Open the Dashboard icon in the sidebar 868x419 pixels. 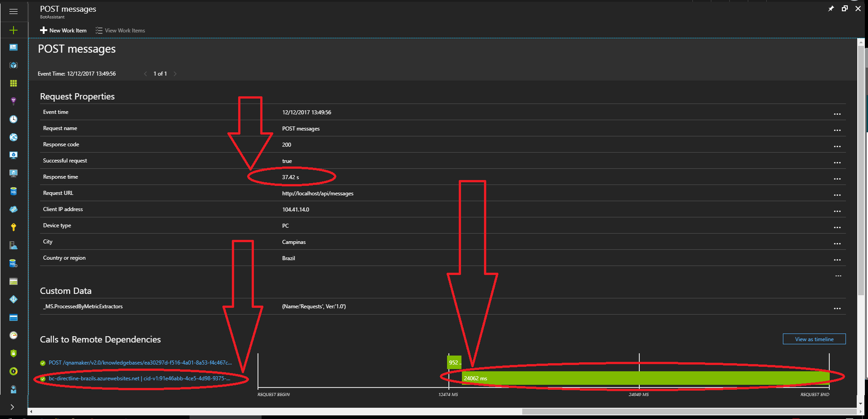(x=13, y=47)
